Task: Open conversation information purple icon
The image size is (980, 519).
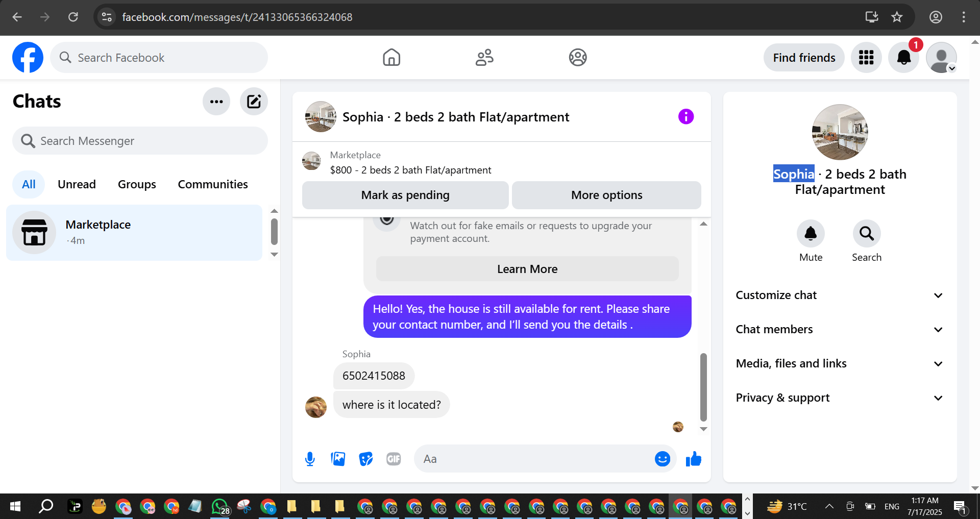Action: (x=686, y=117)
